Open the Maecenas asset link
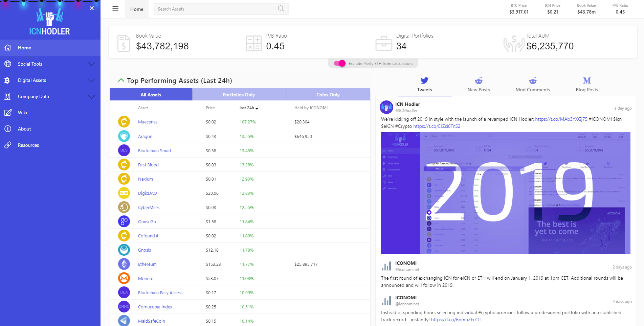This screenshot has width=644, height=326. coord(148,122)
